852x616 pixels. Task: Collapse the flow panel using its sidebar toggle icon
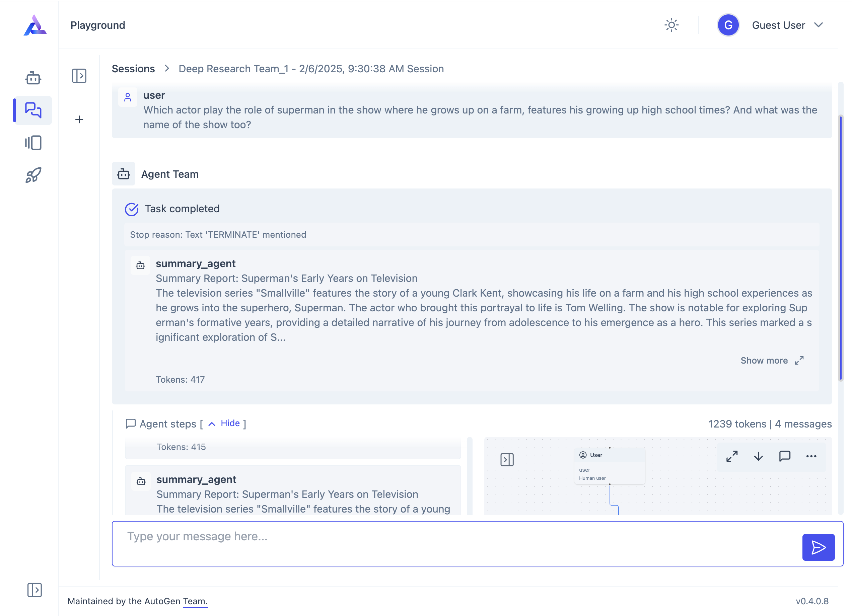[507, 459]
